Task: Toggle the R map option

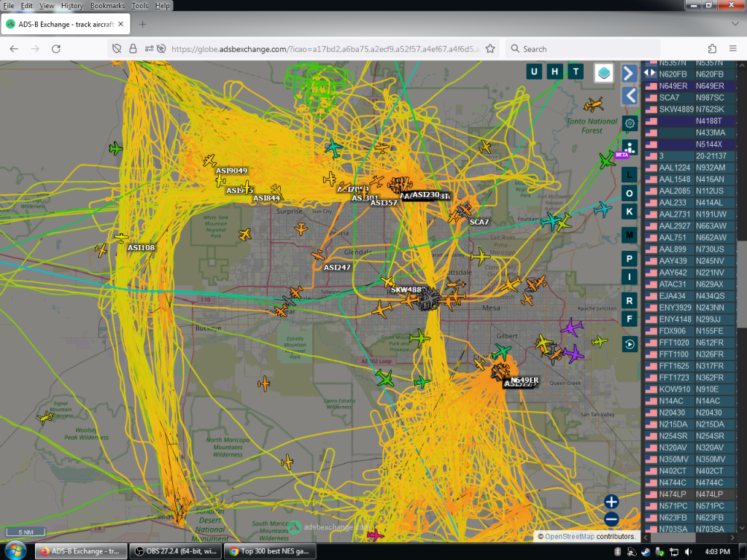Action: [x=630, y=300]
